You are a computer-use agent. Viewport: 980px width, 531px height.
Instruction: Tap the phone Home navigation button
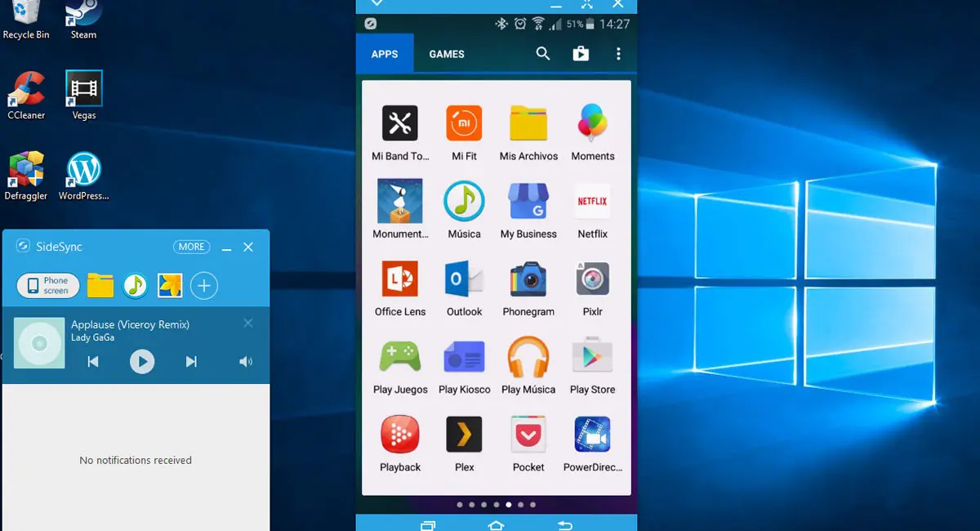[x=496, y=524]
